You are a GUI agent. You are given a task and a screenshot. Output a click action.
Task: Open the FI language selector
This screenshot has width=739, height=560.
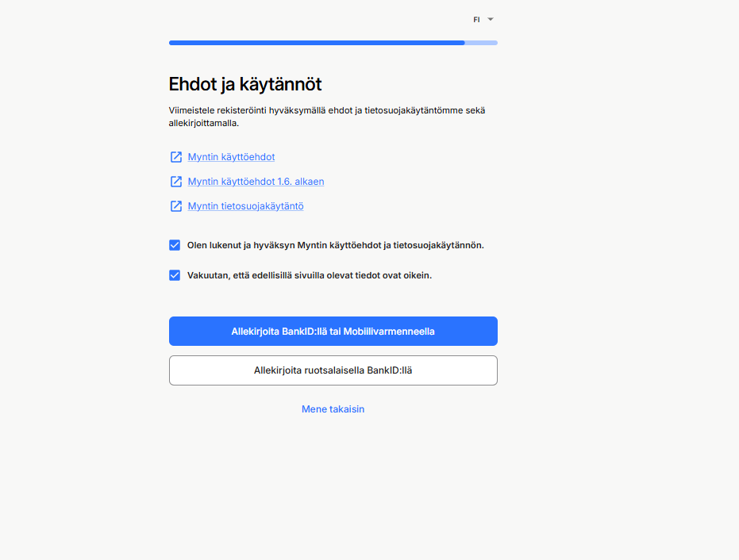(483, 19)
